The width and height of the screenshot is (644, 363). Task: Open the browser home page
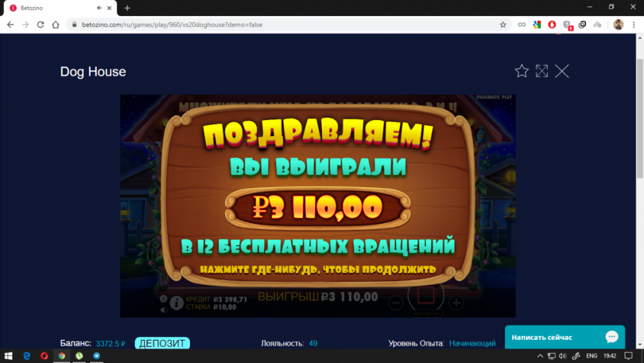[55, 25]
